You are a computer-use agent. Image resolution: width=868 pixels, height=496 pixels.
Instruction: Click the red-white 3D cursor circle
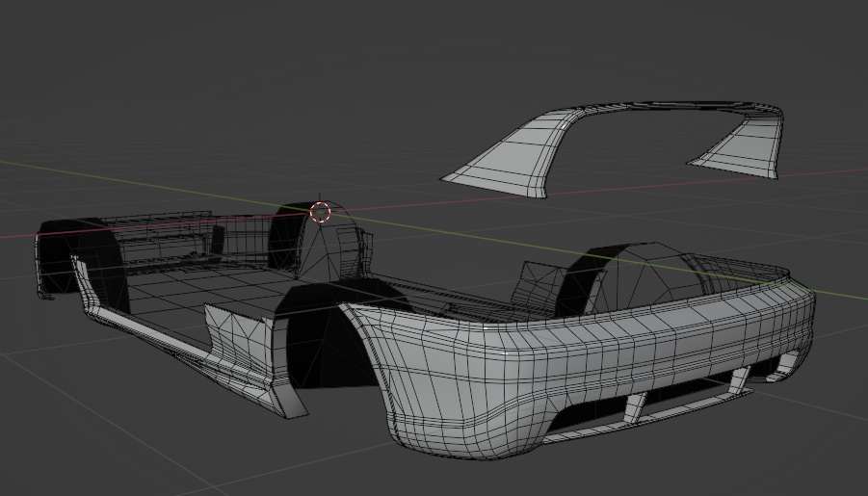coord(320,212)
